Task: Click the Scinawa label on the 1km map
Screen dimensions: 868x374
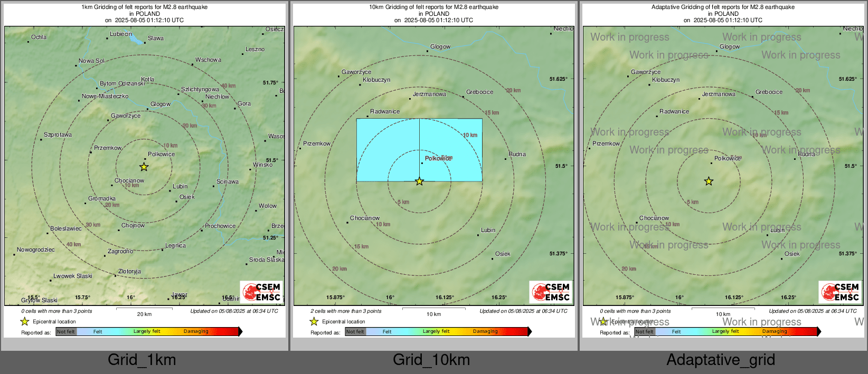Action: click(x=227, y=181)
